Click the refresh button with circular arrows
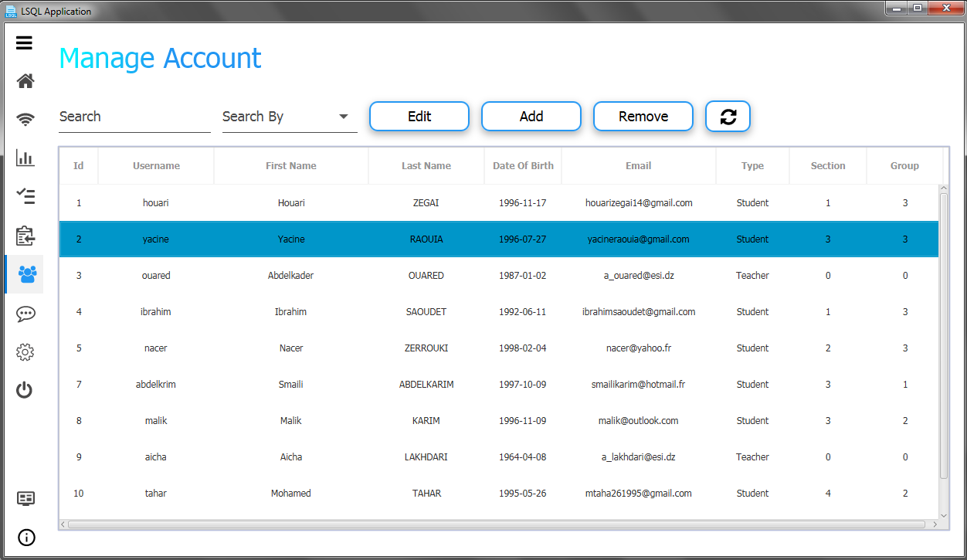The image size is (967, 560). tap(728, 117)
